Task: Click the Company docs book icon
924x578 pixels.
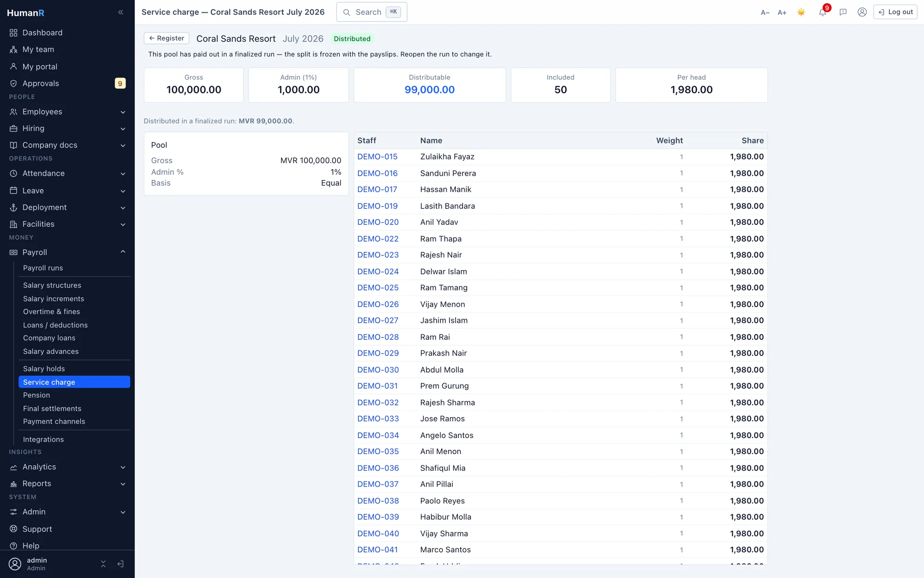Action: pos(13,145)
